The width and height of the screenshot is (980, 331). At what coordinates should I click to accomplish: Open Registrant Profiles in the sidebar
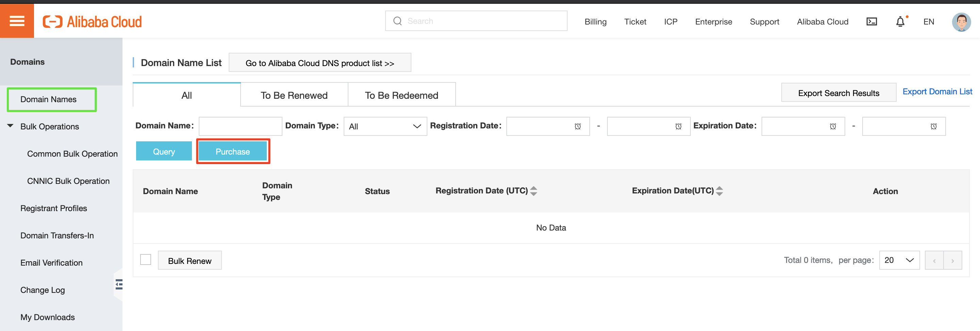point(54,208)
